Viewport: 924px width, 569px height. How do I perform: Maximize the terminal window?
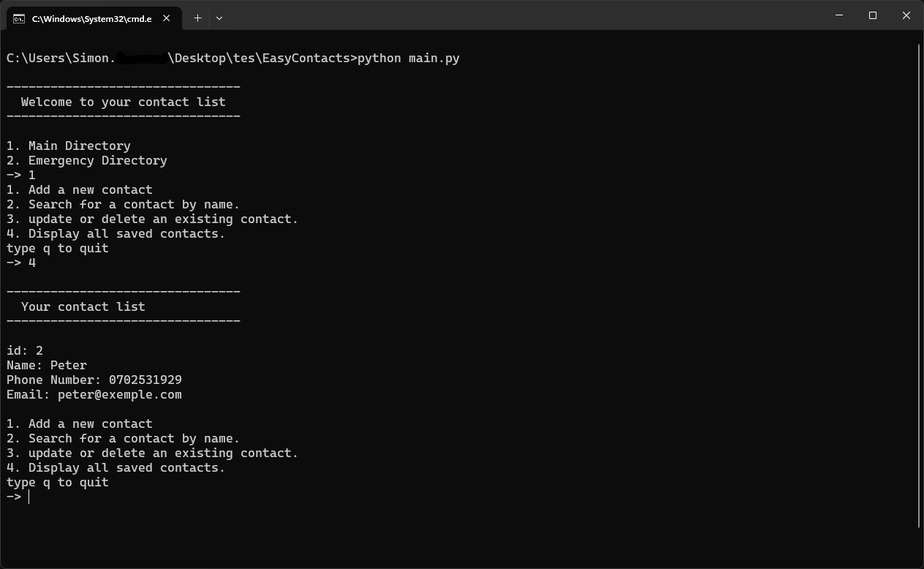[872, 15]
